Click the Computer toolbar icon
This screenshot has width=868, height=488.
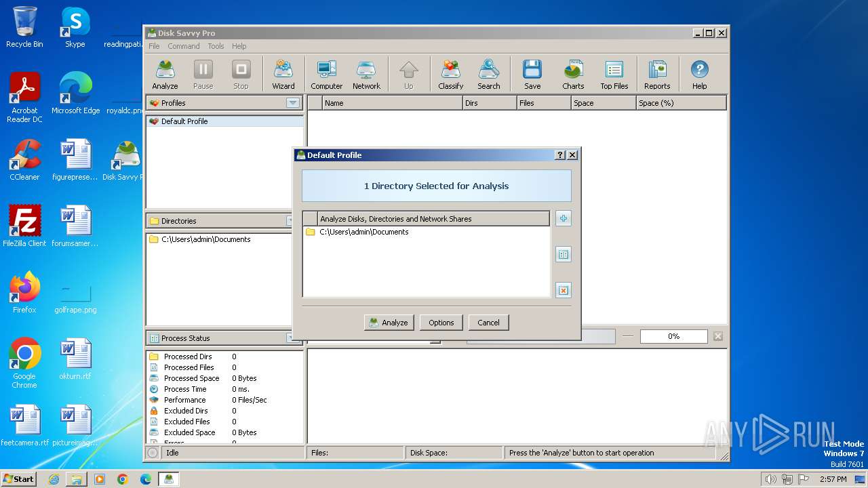point(327,74)
